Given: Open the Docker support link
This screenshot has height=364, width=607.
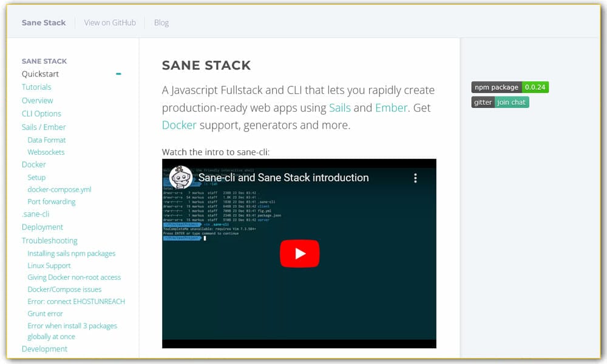Looking at the screenshot, I should (179, 124).
